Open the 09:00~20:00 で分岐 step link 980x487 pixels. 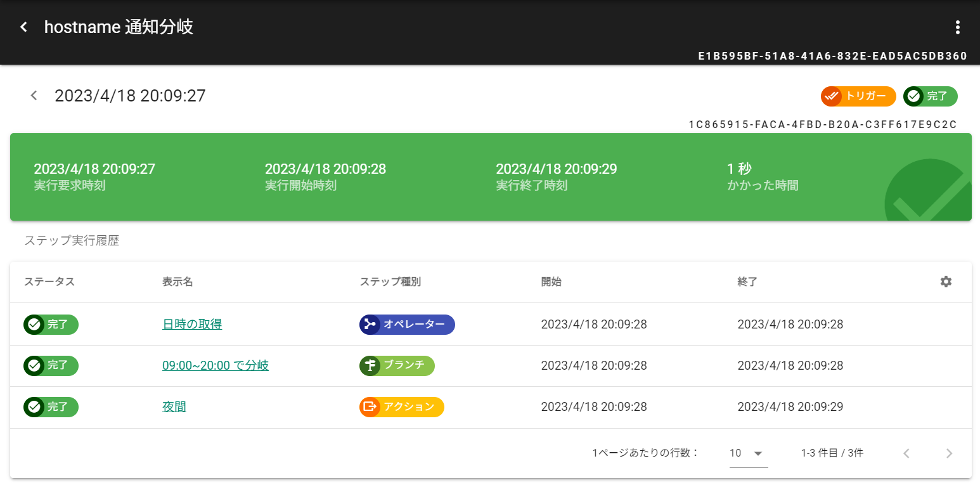click(x=216, y=366)
